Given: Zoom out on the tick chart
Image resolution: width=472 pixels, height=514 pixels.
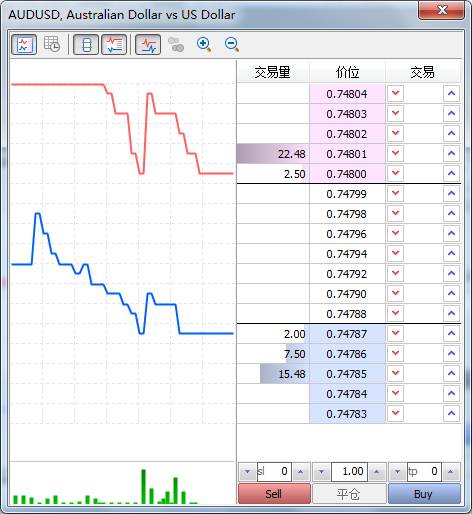Looking at the screenshot, I should (232, 44).
